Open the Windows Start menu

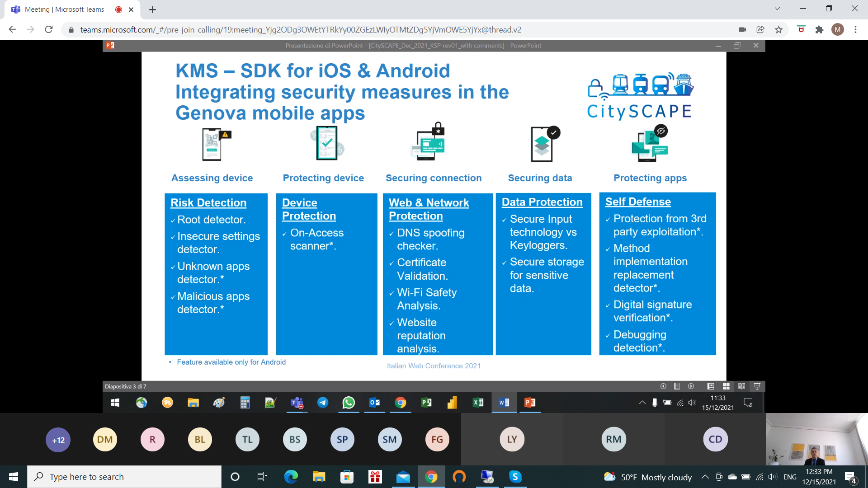point(14,477)
